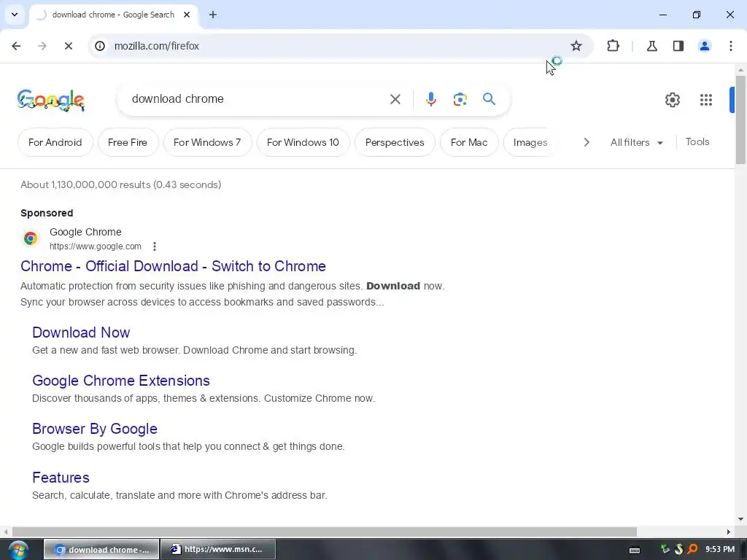The image size is (747, 560).
Task: Stop loading the page
Action: tap(68, 46)
